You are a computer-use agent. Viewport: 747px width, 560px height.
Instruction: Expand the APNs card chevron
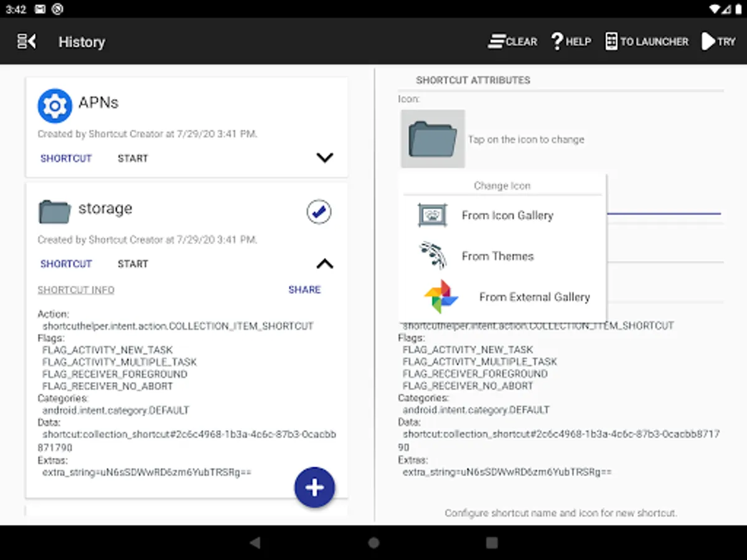tap(325, 158)
